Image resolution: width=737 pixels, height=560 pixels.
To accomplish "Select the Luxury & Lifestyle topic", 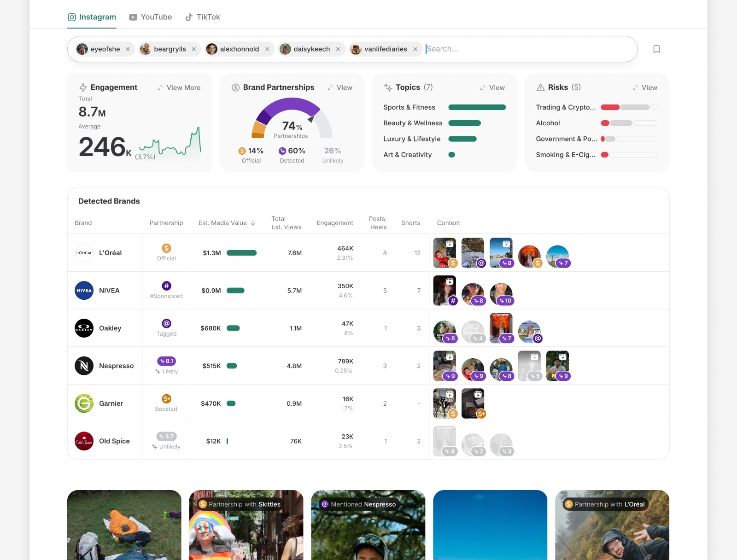I will pyautogui.click(x=412, y=139).
